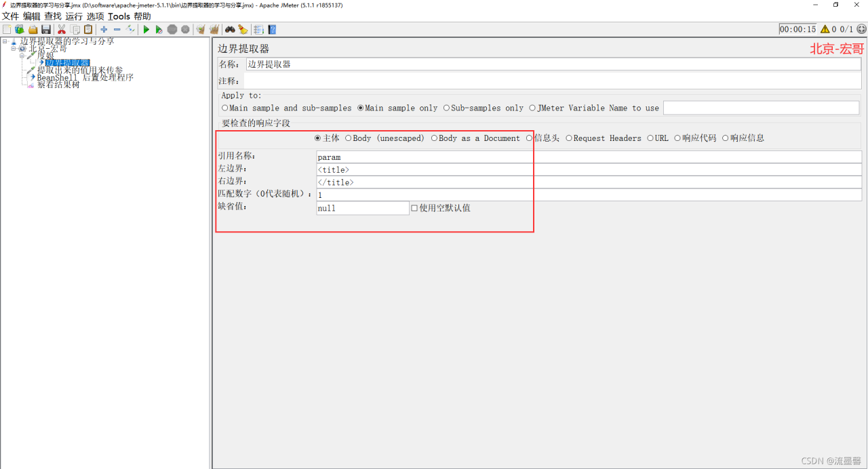This screenshot has height=469, width=868.
Task: Click the 引用名称 field containing param
Action: [589, 157]
